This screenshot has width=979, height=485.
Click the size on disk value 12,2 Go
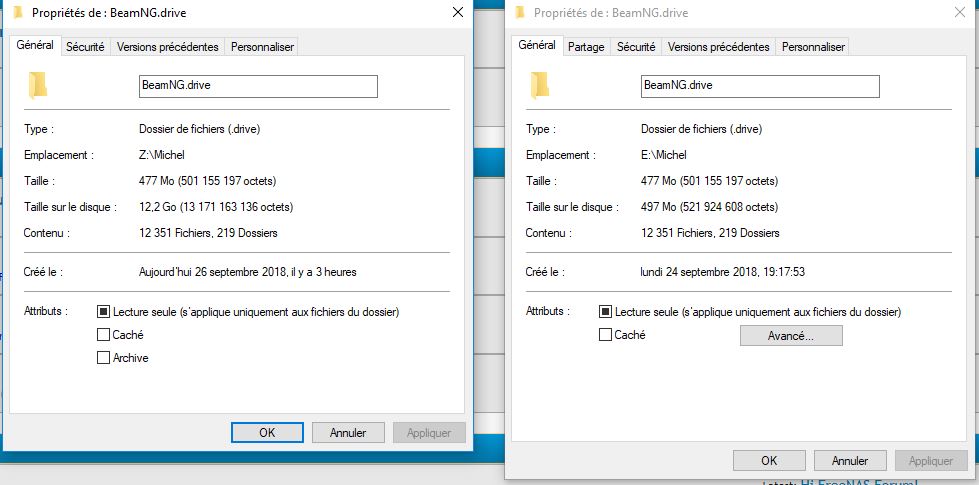point(216,207)
